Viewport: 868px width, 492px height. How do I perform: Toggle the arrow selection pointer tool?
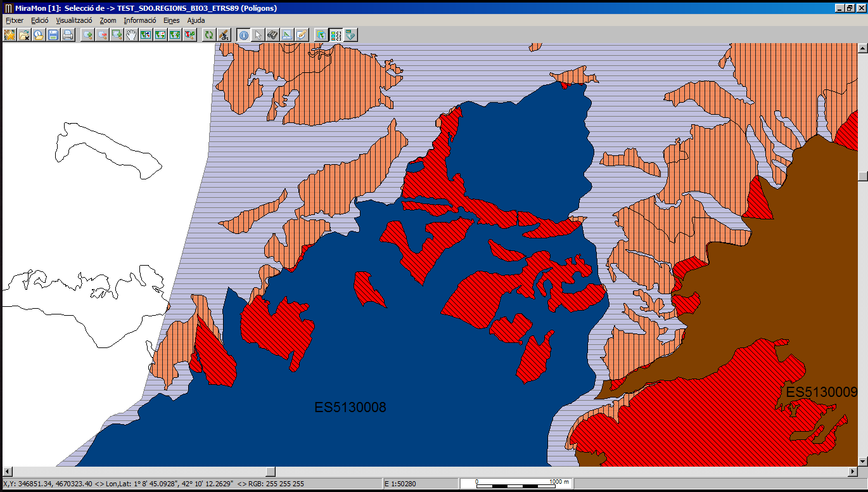pyautogui.click(x=258, y=35)
